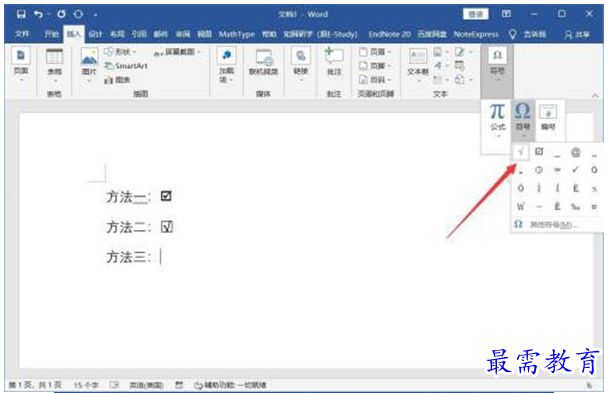Open the Equation (公式) pi button
This screenshot has height=393, width=608.
[x=497, y=120]
